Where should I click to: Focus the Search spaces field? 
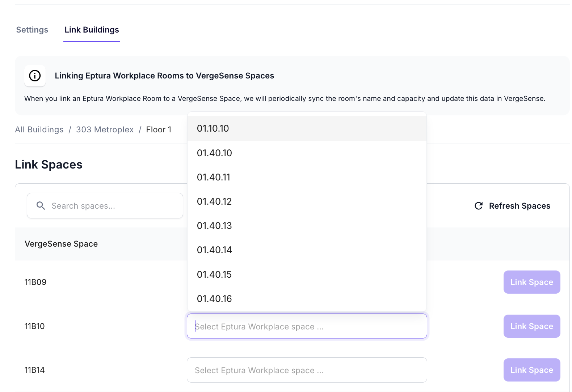pos(105,206)
